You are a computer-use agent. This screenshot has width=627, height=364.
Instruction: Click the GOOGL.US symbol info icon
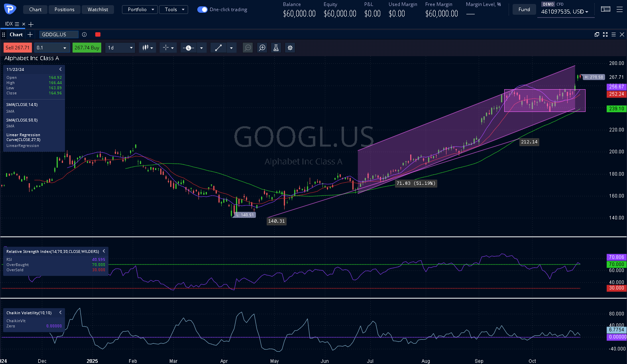[x=84, y=35]
